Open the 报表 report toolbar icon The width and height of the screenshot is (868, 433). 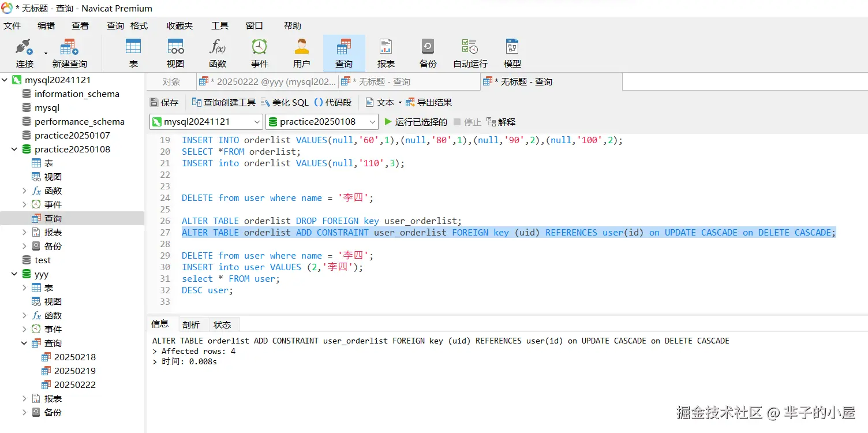(x=386, y=53)
